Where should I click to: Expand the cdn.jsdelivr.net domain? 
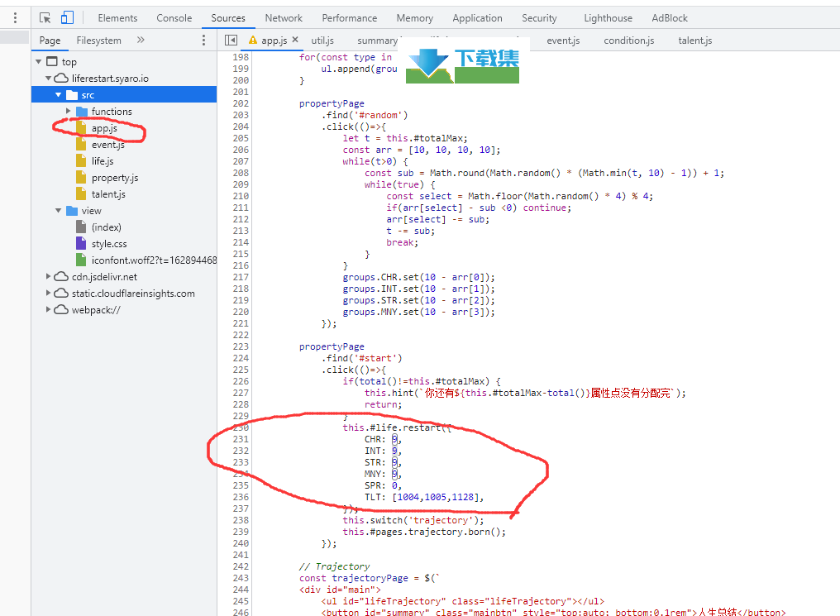pyautogui.click(x=48, y=276)
